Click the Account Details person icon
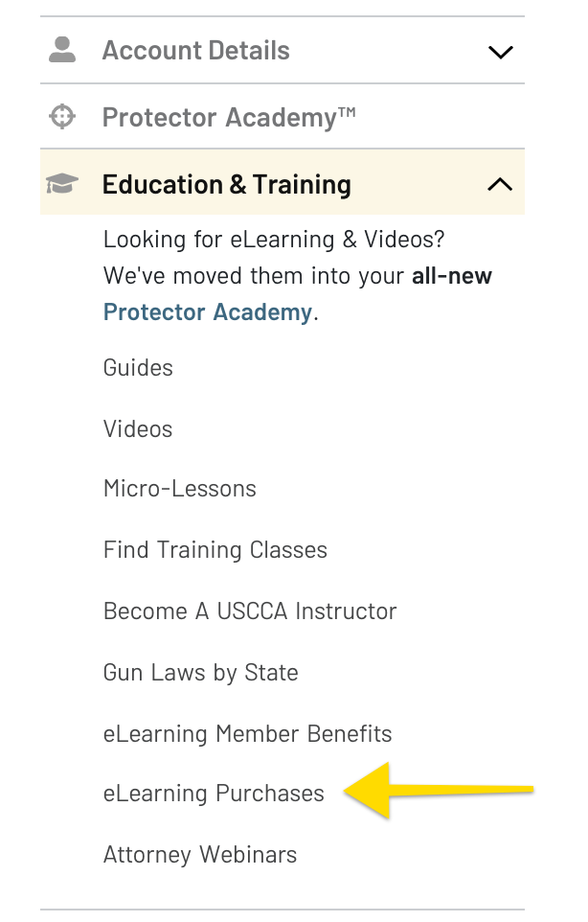This screenshot has height=922, width=588. click(x=62, y=51)
